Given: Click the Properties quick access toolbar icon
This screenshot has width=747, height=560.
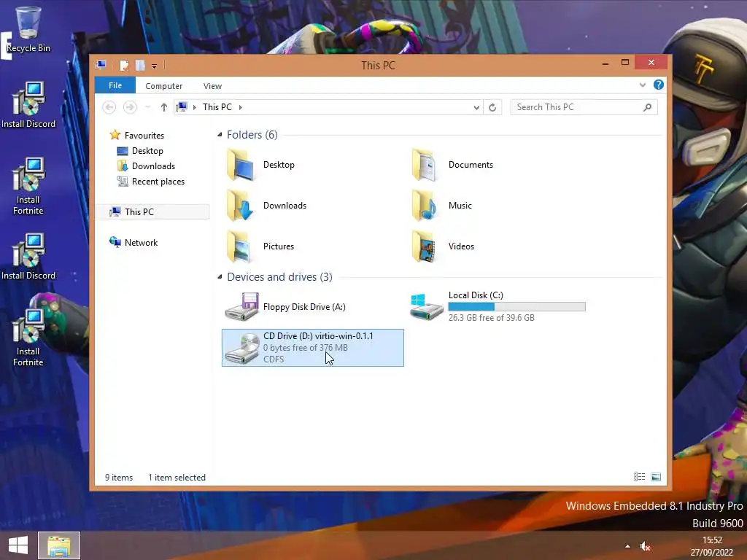Looking at the screenshot, I should point(124,65).
